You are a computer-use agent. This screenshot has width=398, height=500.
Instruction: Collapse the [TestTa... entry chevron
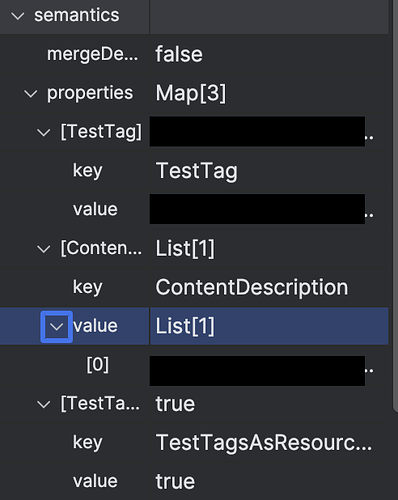(44, 405)
